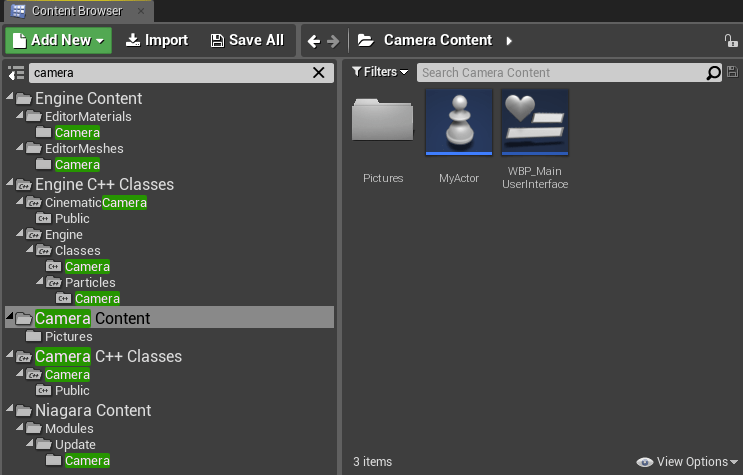Click the Add New button
The height and width of the screenshot is (475, 743).
coord(58,40)
